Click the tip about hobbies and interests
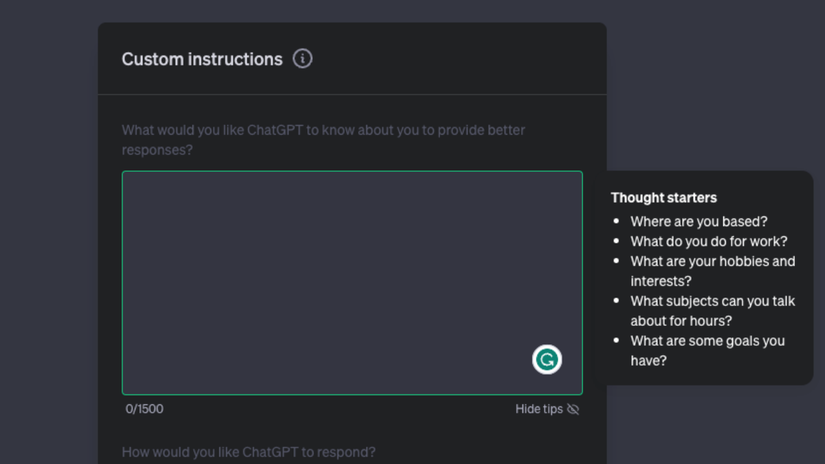Viewport: 825px width, 464px height. [712, 271]
